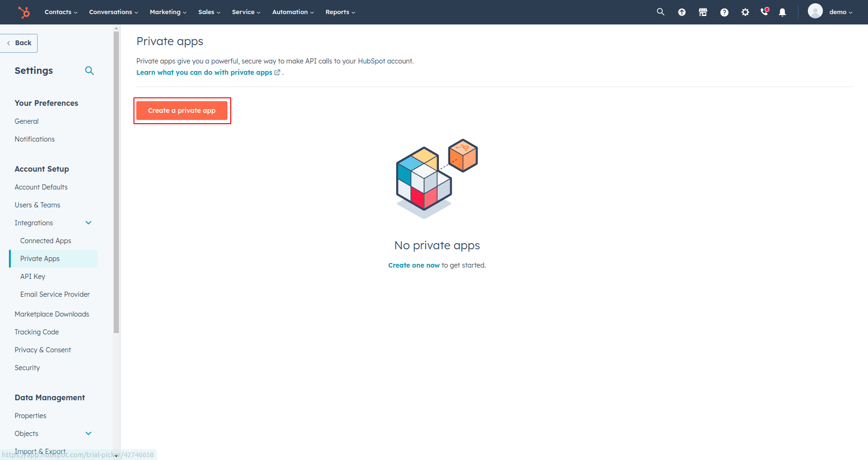Click the Back button

(19, 43)
